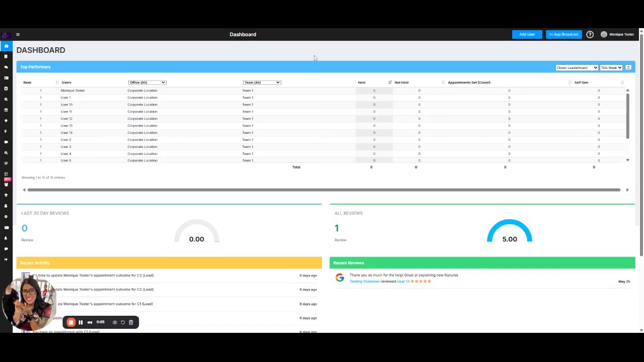Pause the screen recording

[x=80, y=322]
